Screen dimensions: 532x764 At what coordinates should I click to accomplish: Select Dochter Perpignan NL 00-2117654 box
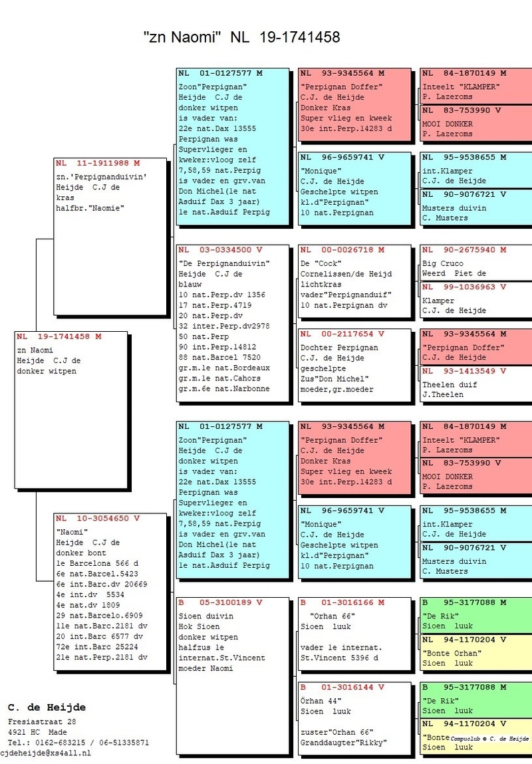(x=354, y=364)
